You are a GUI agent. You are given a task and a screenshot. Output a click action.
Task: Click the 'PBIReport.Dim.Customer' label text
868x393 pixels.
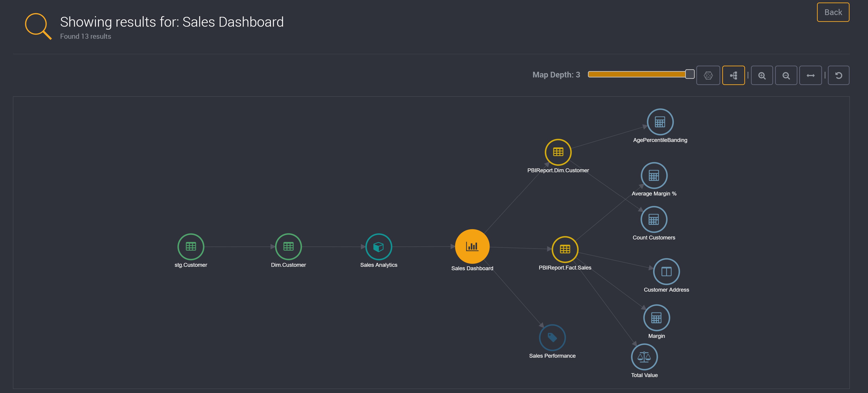tap(558, 171)
